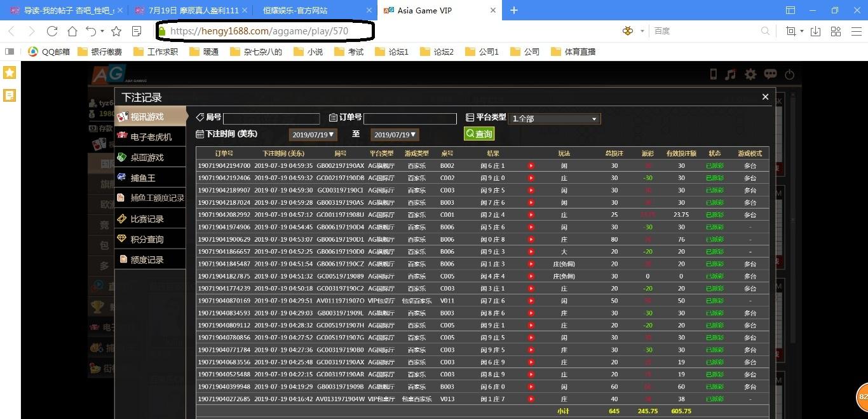The image size is (868, 419).
Task: Play replay for order 190719041866657
Action: click(531, 252)
